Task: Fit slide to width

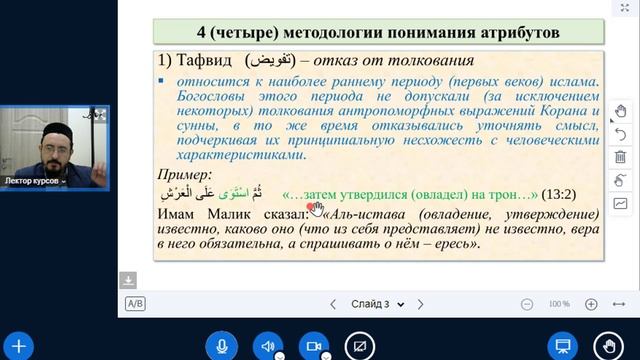Action: 619,304
